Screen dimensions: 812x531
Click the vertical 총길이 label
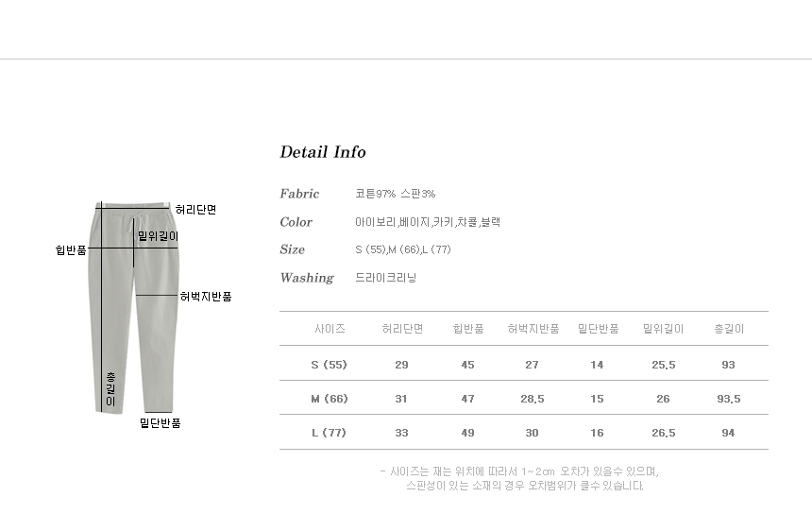point(110,389)
